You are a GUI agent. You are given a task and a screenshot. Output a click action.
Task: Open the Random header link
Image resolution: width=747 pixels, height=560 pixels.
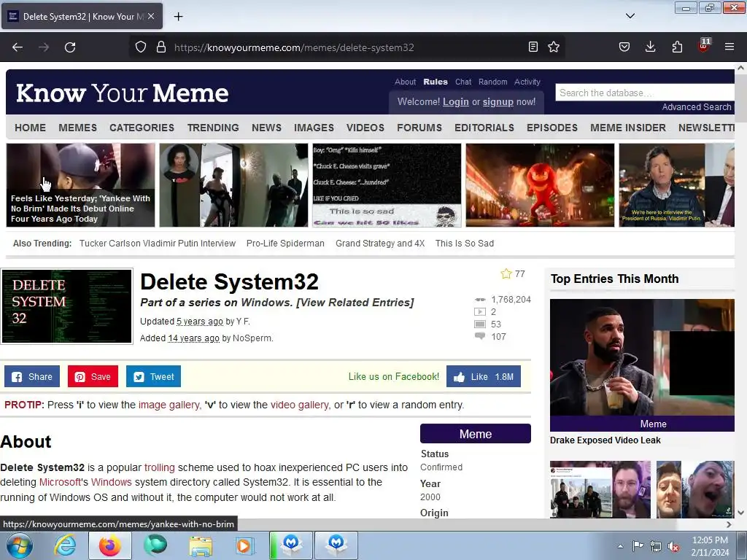tap(492, 82)
